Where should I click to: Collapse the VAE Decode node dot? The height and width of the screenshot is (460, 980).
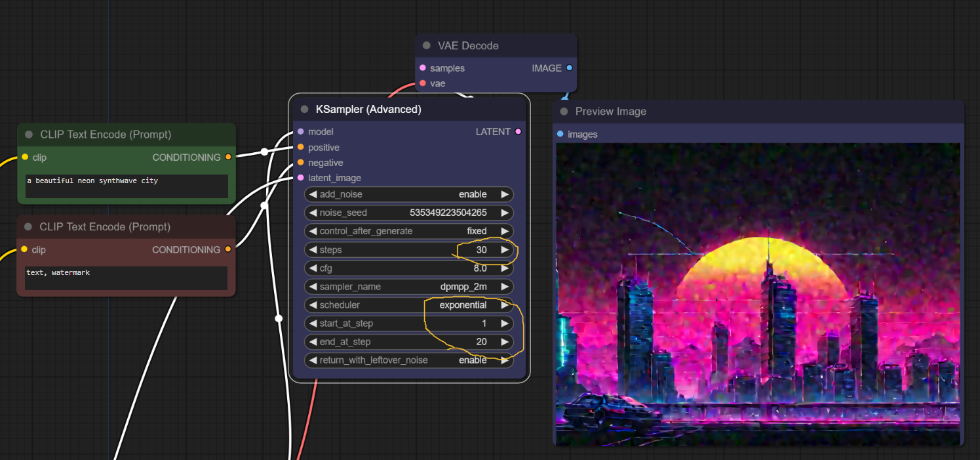427,46
